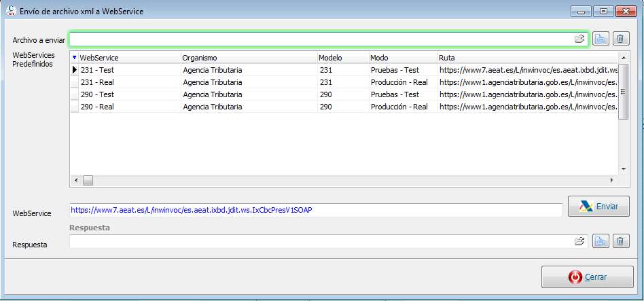
Task: Sort by Organismo column header
Action: tap(249, 58)
